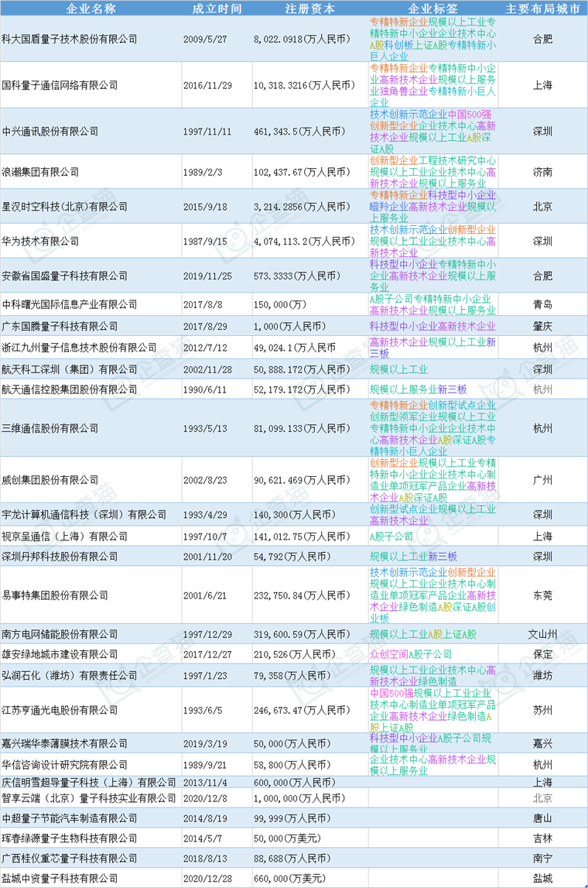Image resolution: width=588 pixels, height=888 pixels.
Task: Click registered capital 150,000(万)
Action: (280, 304)
